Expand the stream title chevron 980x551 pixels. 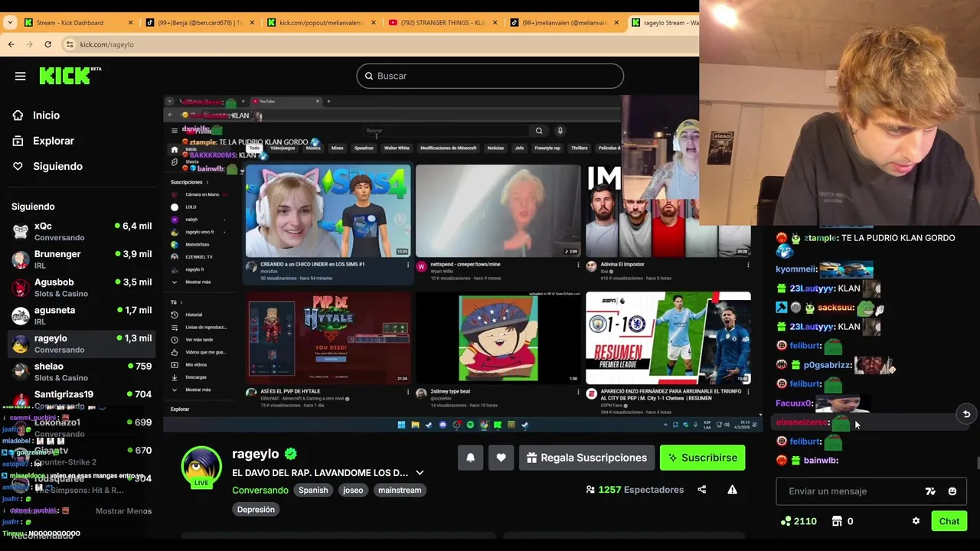pyautogui.click(x=420, y=473)
